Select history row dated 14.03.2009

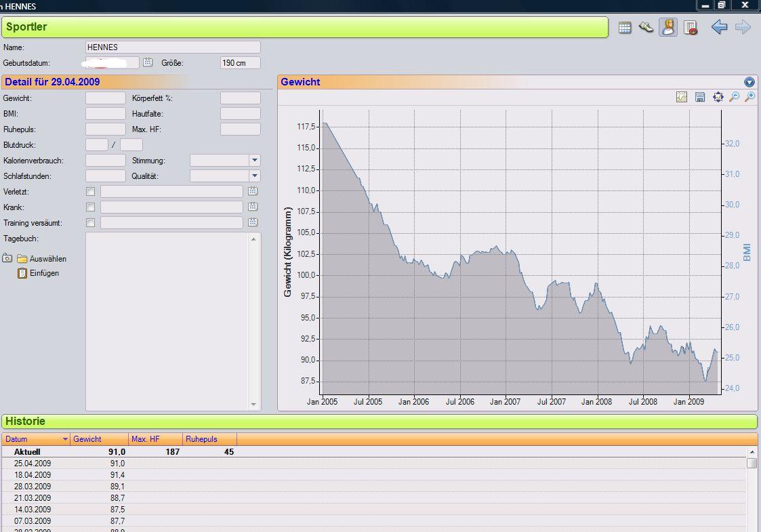click(373, 509)
